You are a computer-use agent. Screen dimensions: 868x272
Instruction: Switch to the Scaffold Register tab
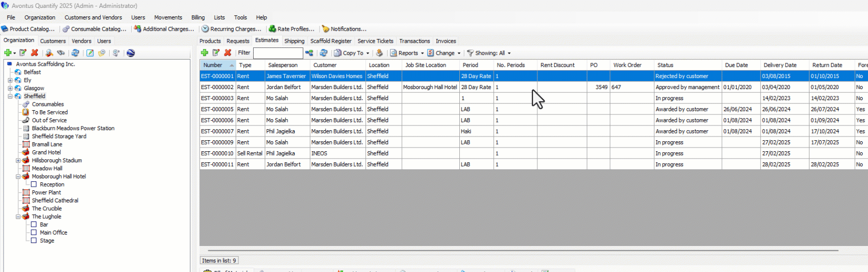point(331,41)
